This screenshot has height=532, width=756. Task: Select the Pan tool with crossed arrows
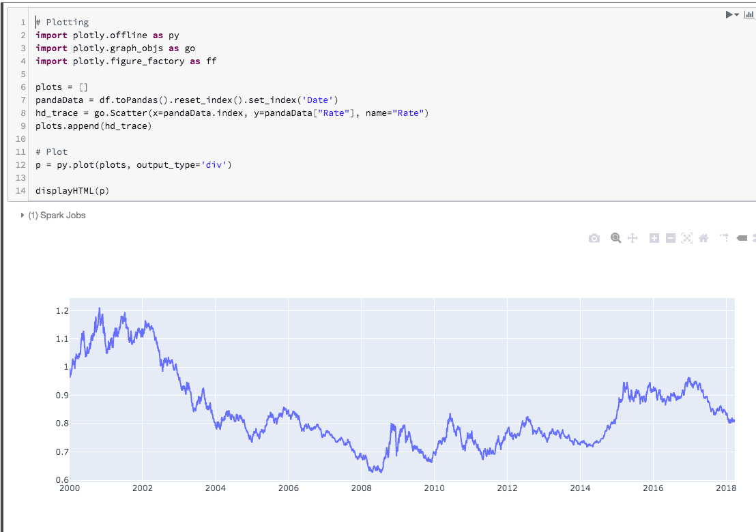pyautogui.click(x=632, y=238)
